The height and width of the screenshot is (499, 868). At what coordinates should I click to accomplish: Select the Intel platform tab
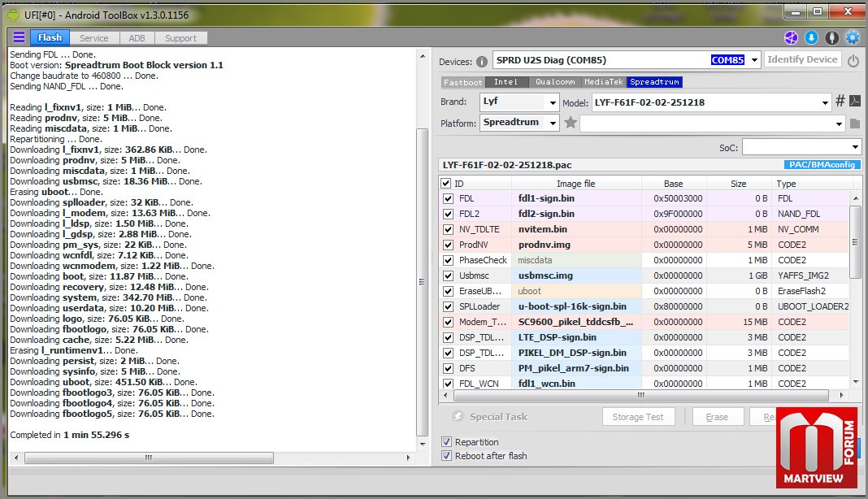tap(506, 82)
